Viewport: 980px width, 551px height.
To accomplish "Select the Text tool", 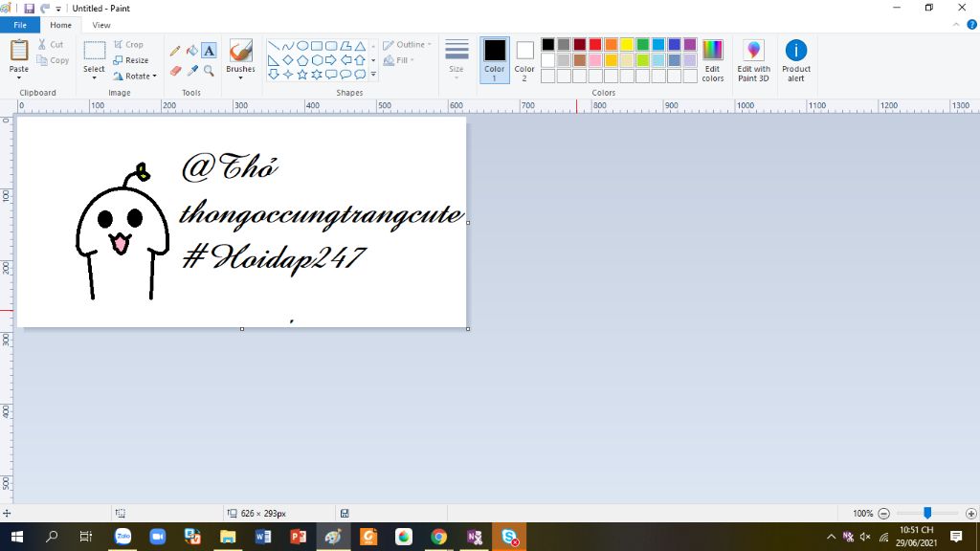I will tap(209, 51).
